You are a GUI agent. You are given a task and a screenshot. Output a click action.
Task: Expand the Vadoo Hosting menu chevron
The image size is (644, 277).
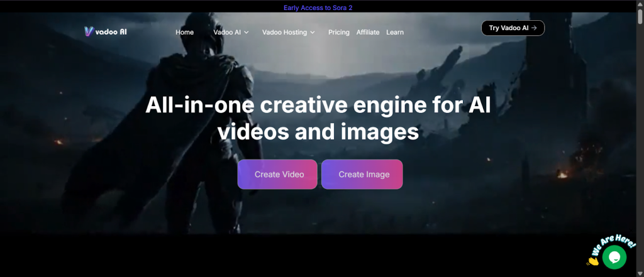click(313, 32)
